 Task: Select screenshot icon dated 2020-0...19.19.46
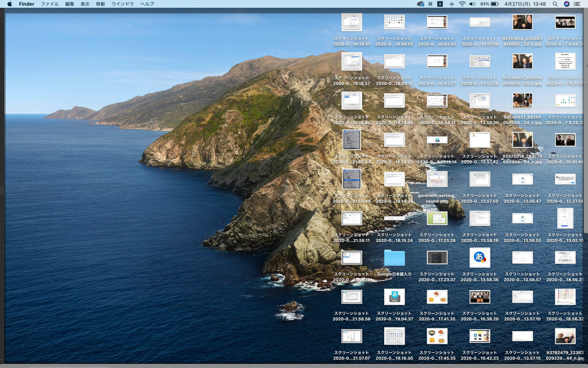point(352,101)
